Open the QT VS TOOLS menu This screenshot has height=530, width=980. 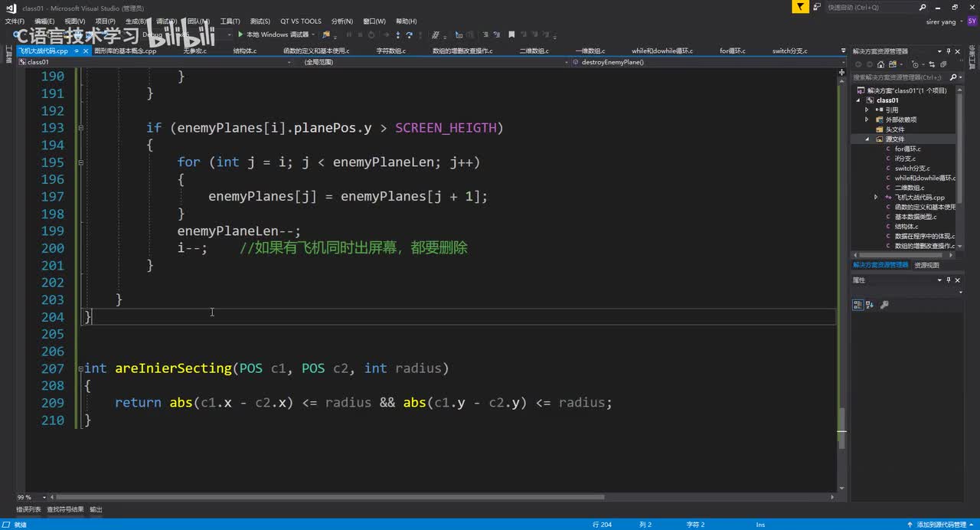[301, 21]
